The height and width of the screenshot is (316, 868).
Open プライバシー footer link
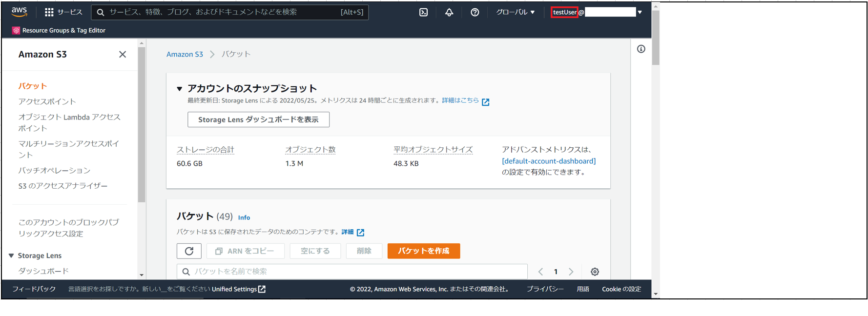(545, 289)
